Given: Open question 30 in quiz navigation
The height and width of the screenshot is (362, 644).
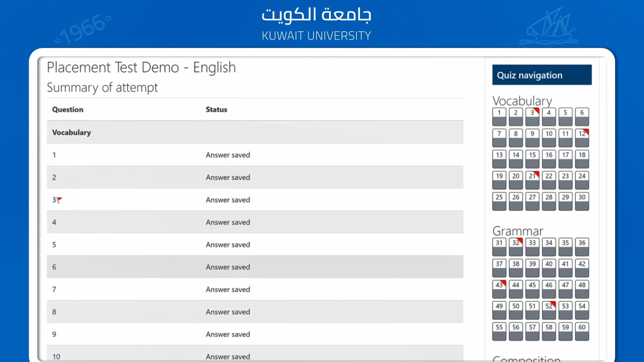Looking at the screenshot, I should (x=582, y=202).
